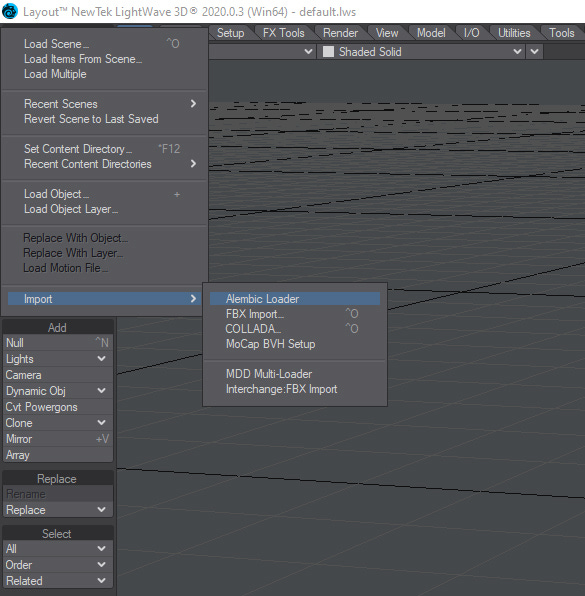Click Replace With Object entry
585x596 pixels.
tap(105, 238)
